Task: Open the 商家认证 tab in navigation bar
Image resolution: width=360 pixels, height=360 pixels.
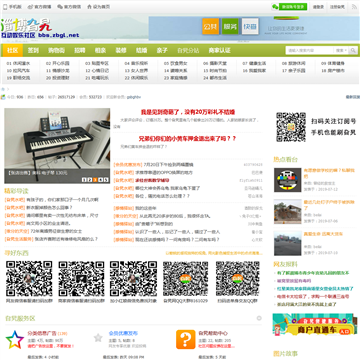Action: pyautogui.click(x=220, y=51)
